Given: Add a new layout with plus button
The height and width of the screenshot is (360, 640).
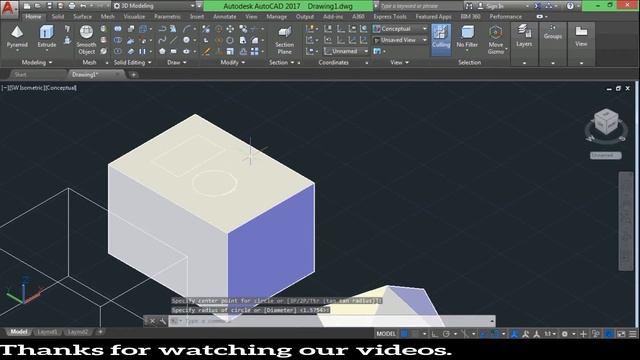Looking at the screenshot, I should pyautogui.click(x=100, y=332).
